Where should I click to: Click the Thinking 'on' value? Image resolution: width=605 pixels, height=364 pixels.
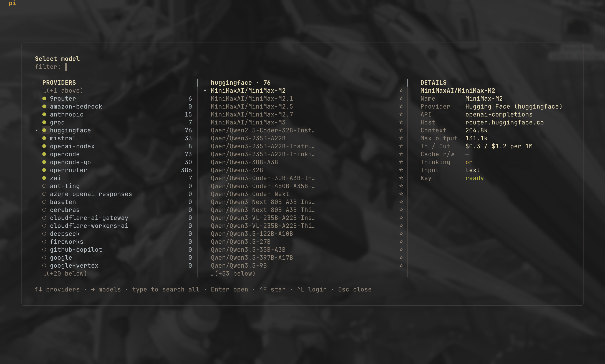point(469,162)
